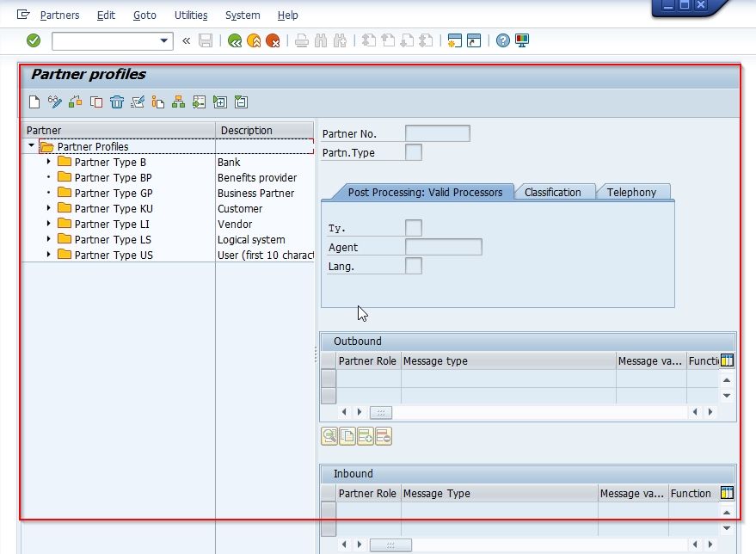Click the hierarchy structure icon in the toolbar
The height and width of the screenshot is (554, 756).
coord(178,102)
